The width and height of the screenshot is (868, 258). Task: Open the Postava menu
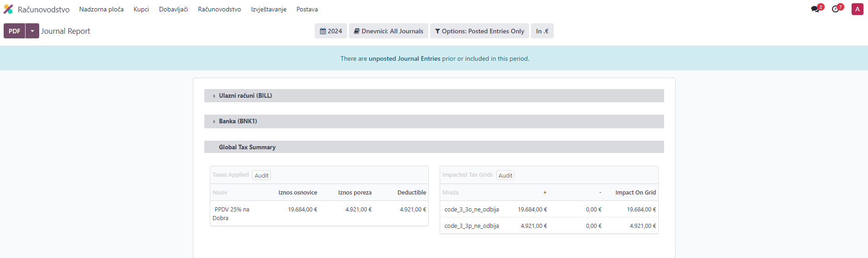point(307,9)
